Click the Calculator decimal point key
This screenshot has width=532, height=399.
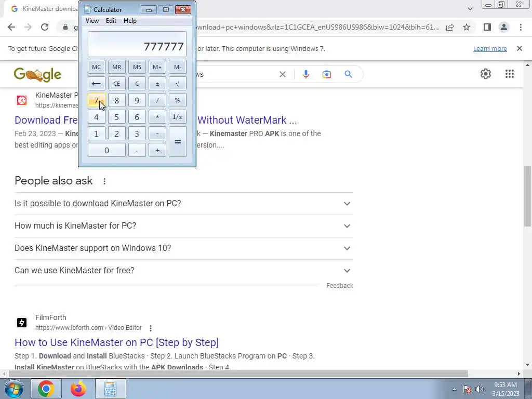(137, 150)
